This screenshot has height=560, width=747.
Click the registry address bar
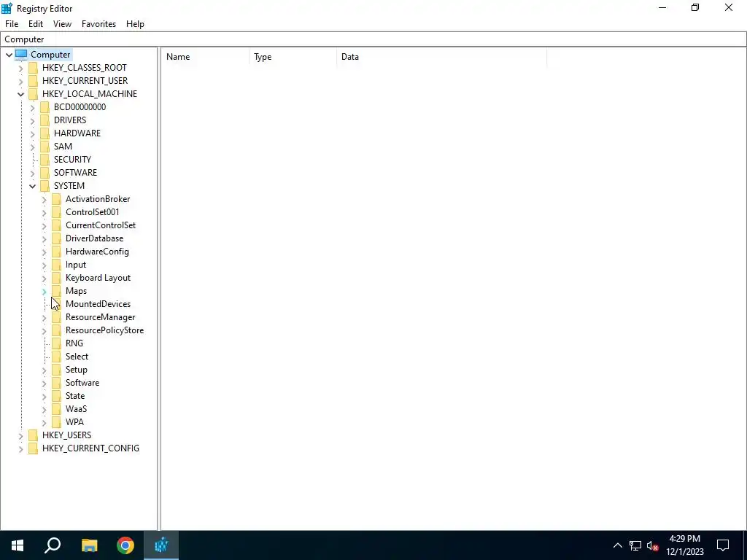point(373,39)
